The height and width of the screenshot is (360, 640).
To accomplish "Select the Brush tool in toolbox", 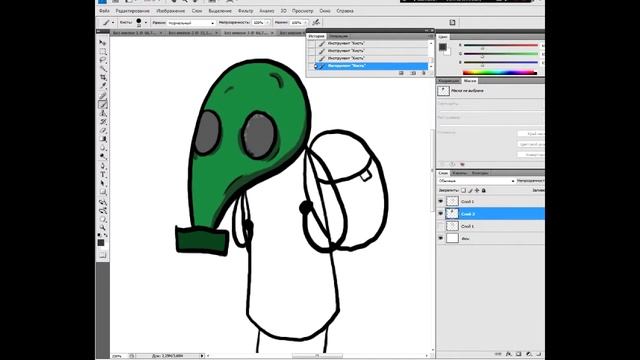I will (102, 104).
